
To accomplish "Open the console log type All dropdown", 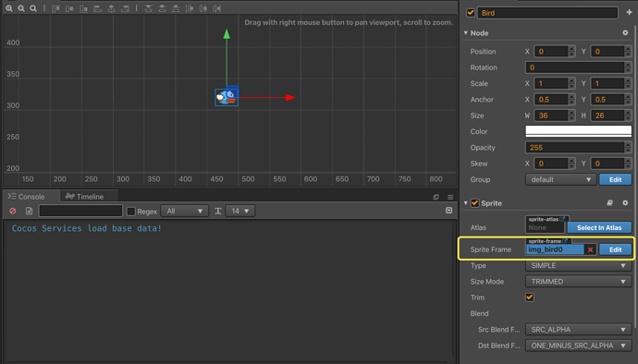I will [184, 211].
